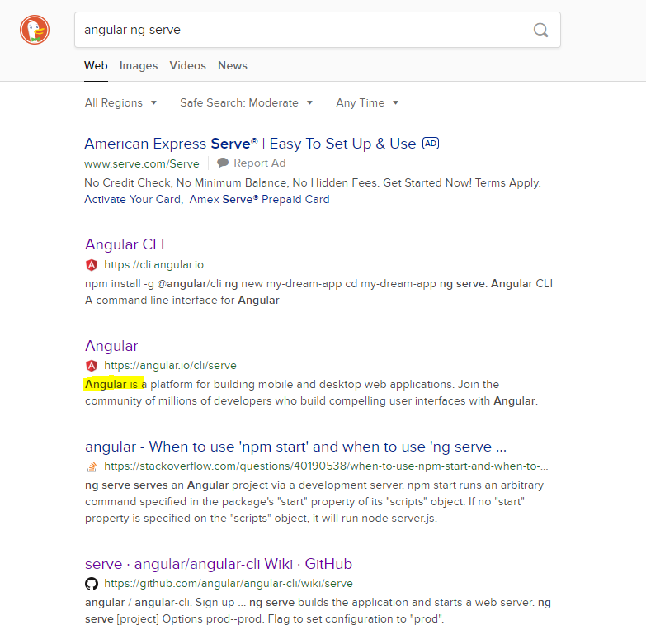
Task: Open the All Regions dropdown
Action: click(x=120, y=102)
